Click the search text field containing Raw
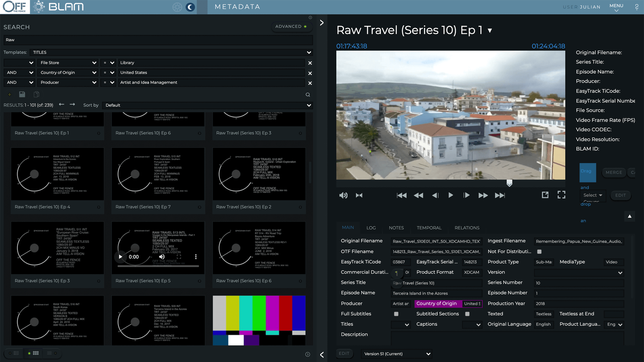 click(x=158, y=40)
